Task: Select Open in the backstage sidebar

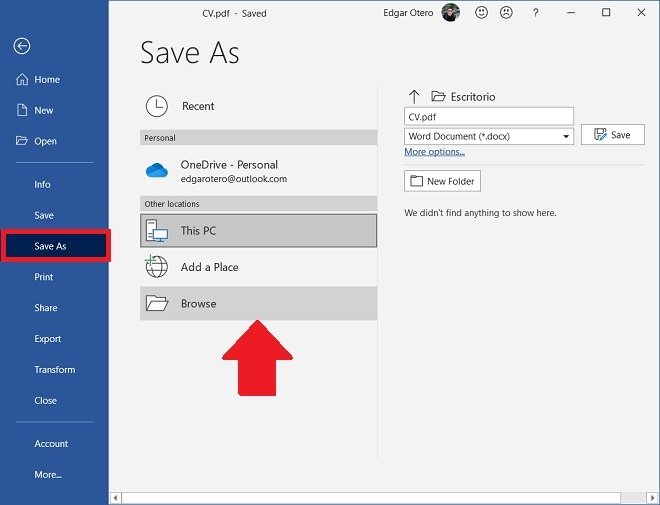Action: click(36, 141)
